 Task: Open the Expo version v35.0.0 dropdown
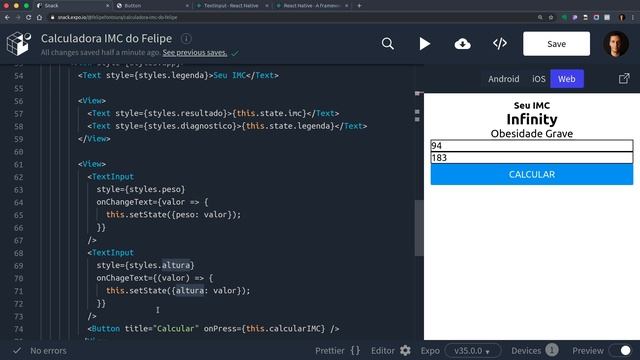coord(473,351)
